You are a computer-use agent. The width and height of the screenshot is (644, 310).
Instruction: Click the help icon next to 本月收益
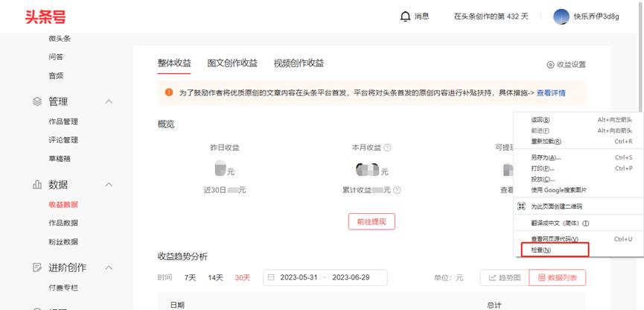pos(387,148)
